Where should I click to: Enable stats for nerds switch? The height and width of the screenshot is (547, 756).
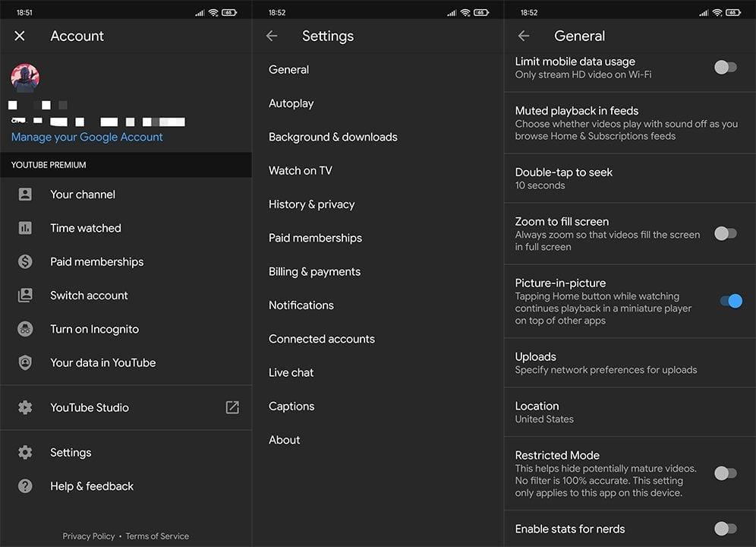pyautogui.click(x=726, y=529)
